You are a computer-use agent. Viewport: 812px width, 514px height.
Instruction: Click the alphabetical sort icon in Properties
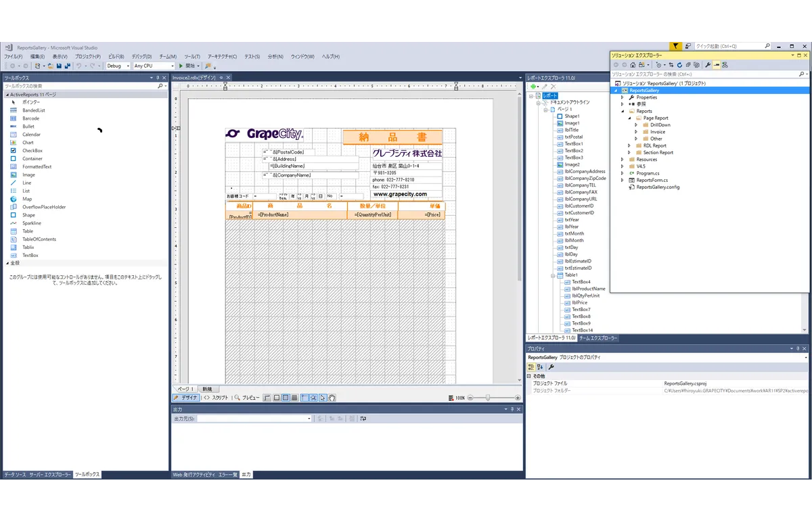[x=540, y=367]
